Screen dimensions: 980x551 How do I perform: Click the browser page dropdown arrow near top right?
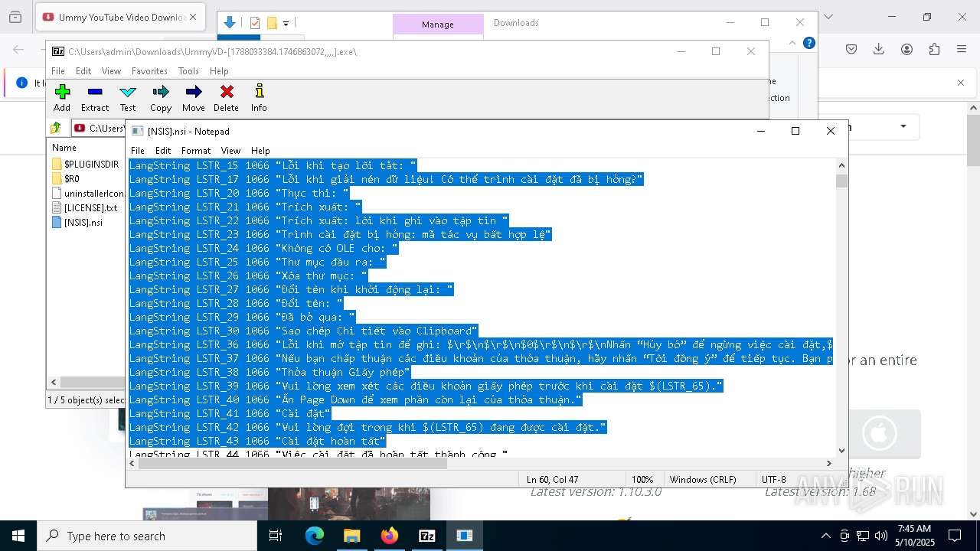click(903, 126)
